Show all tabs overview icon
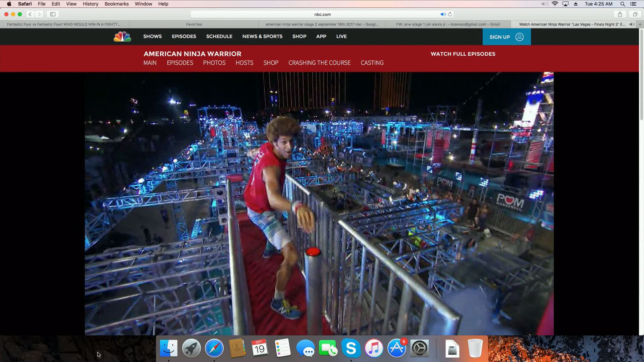 [x=635, y=14]
